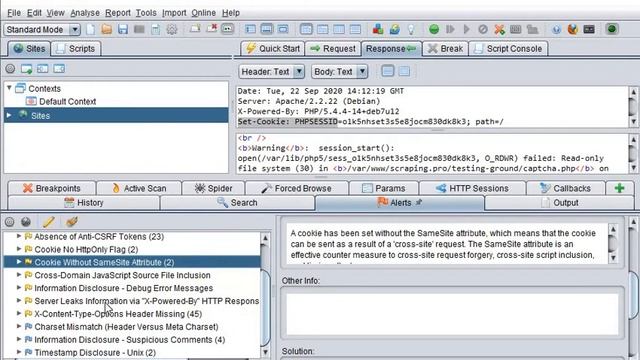This screenshot has height=360, width=640.
Task: Click the alert description scrollbar
Action: pos(613,244)
